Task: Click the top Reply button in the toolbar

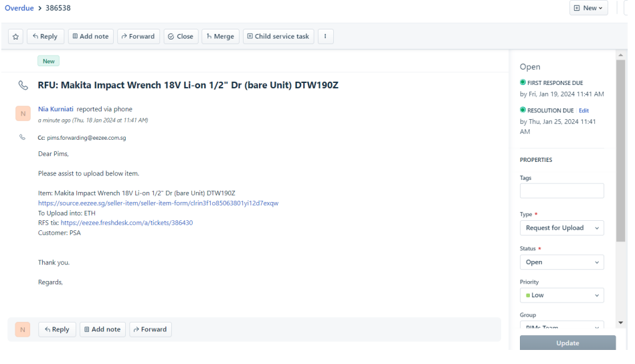Action: pos(46,36)
